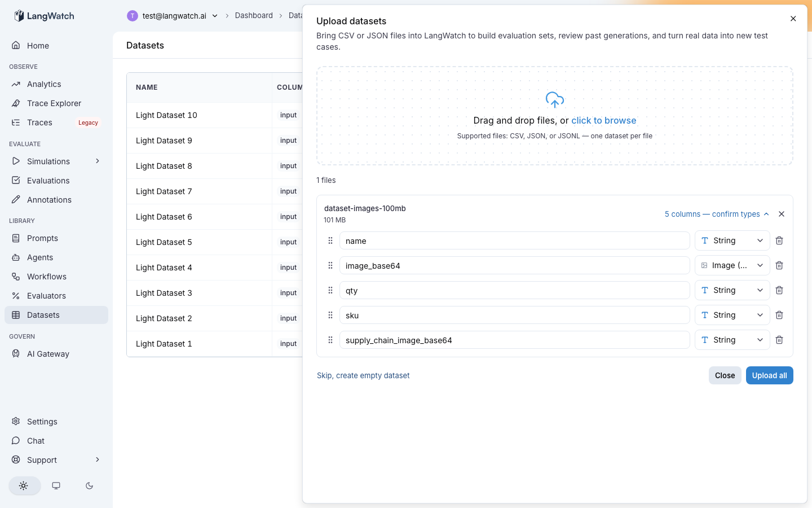Viewport: 812px width, 508px height.
Task: Edit the sku column field
Action: 515,315
